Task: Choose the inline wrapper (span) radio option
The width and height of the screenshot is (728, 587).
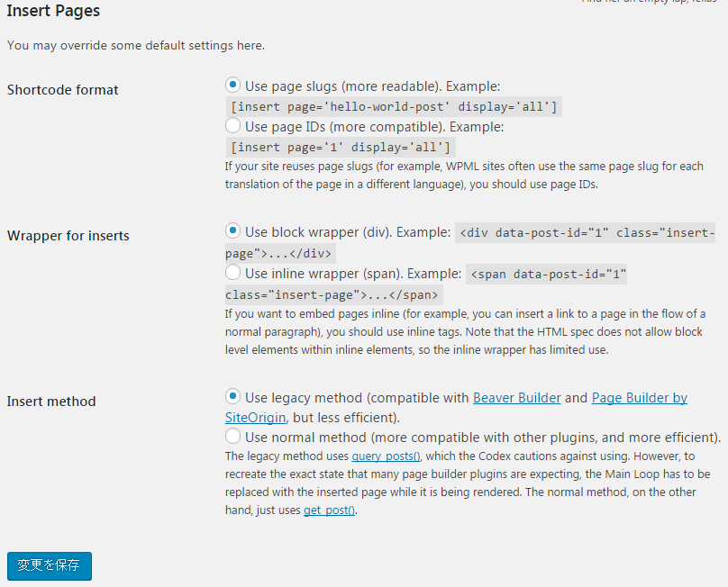Action: 233,272
